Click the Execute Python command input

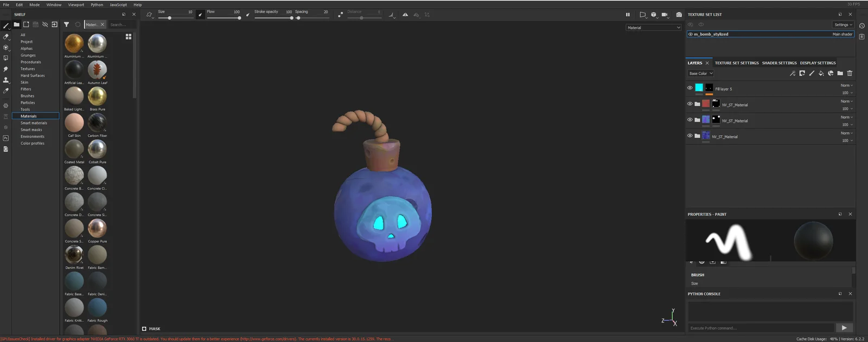tap(761, 328)
